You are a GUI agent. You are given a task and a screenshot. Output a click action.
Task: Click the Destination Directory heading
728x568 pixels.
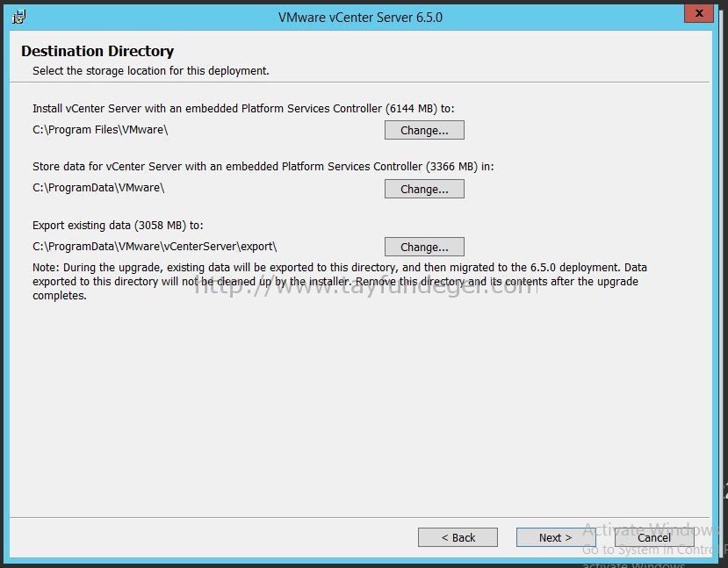tap(97, 51)
